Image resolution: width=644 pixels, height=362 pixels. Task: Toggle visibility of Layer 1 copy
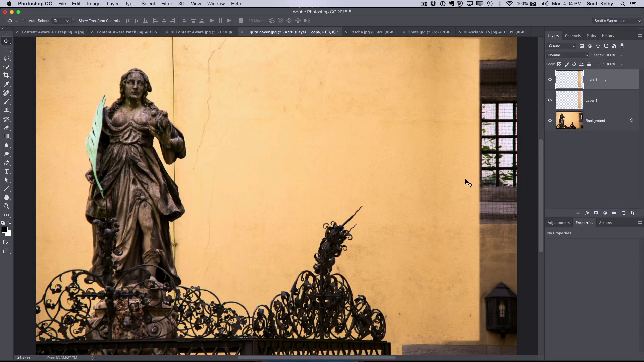click(550, 79)
